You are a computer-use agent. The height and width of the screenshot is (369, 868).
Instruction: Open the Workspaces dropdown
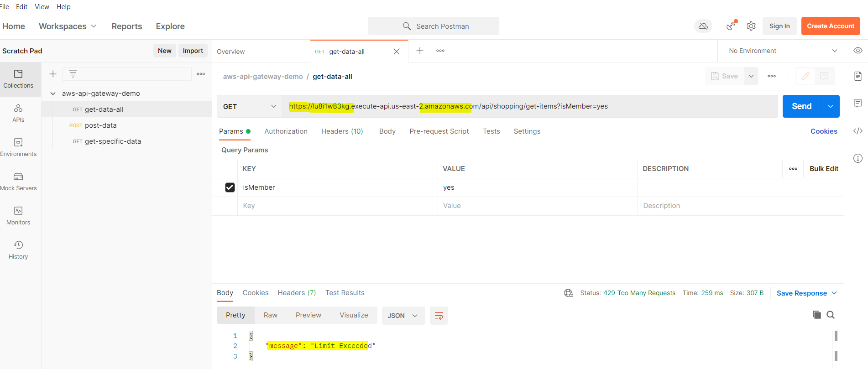coord(68,26)
